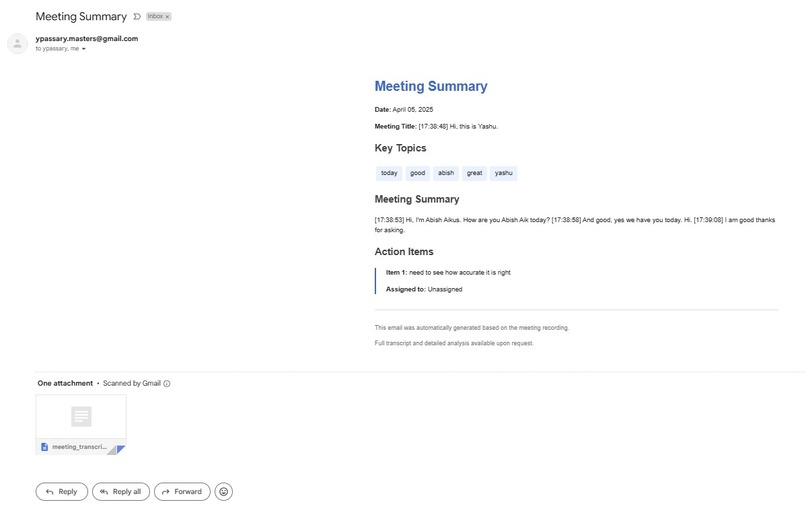Image resolution: width=806 pixels, height=527 pixels.
Task: Reply all to the message
Action: (121, 492)
